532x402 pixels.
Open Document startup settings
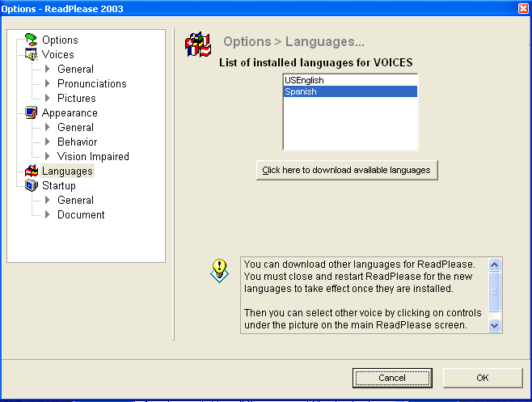point(81,214)
